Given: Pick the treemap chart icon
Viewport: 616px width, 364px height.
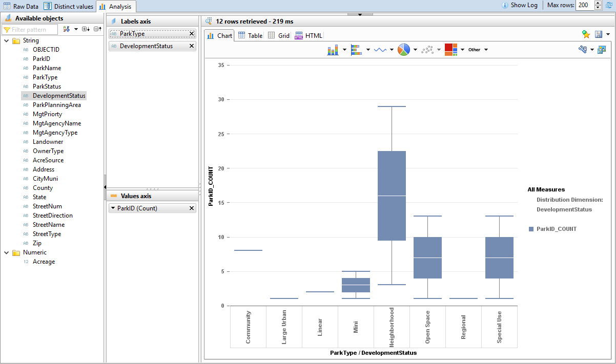Looking at the screenshot, I should (x=451, y=50).
